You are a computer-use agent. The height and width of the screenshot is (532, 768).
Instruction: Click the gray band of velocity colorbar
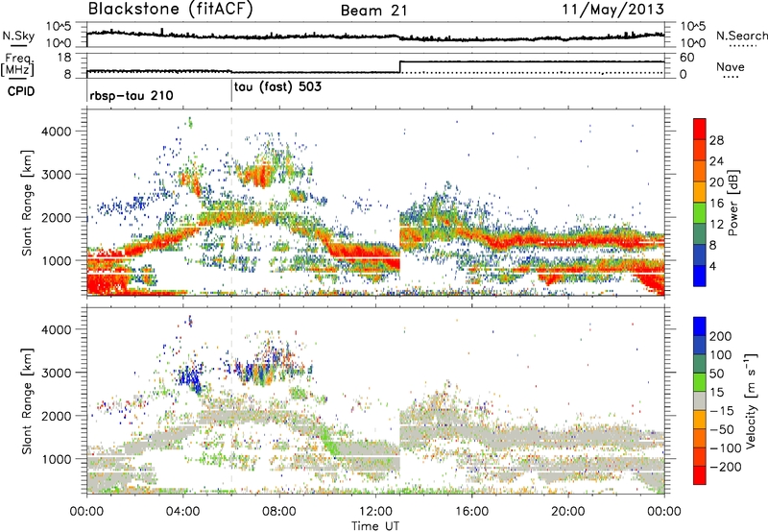(x=700, y=401)
